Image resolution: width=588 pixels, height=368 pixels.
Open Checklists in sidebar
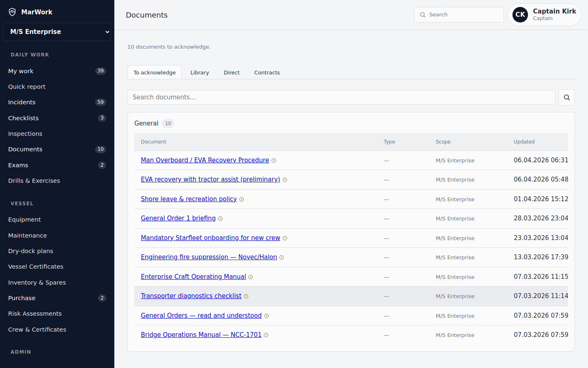(x=57, y=118)
